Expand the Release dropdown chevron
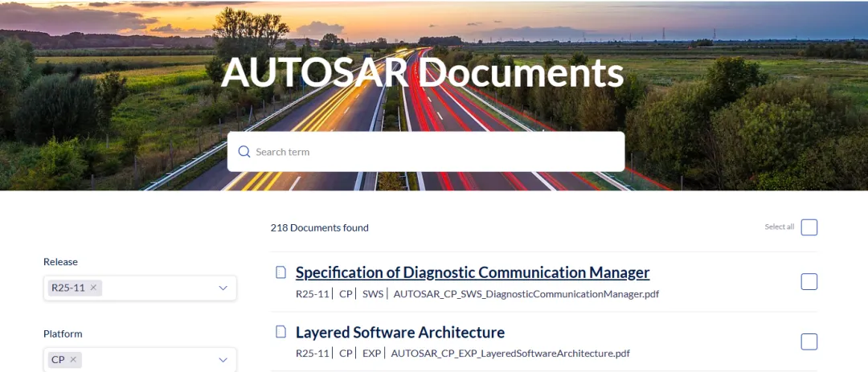 pyautogui.click(x=223, y=288)
